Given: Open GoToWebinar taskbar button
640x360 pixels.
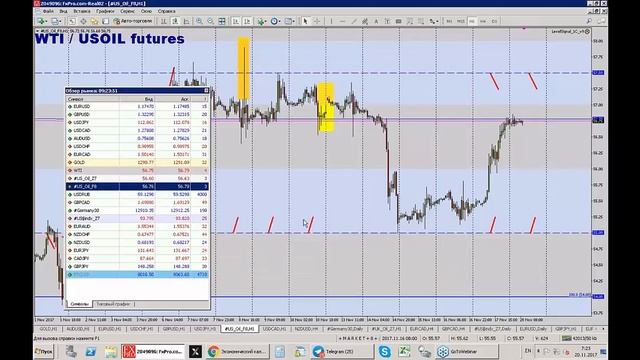Looking at the screenshot, I should pyautogui.click(x=467, y=351).
